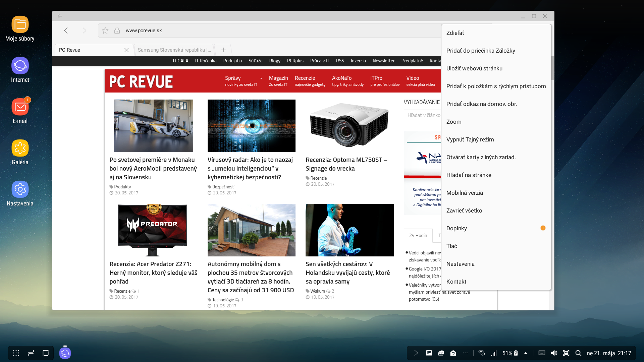Open the apps grid in taskbar

pyautogui.click(x=16, y=353)
